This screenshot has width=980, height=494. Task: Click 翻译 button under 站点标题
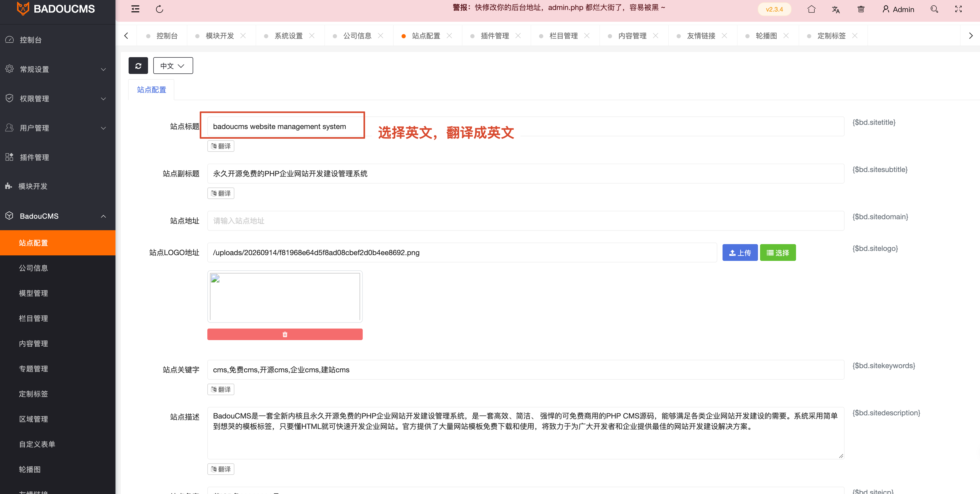tap(221, 146)
